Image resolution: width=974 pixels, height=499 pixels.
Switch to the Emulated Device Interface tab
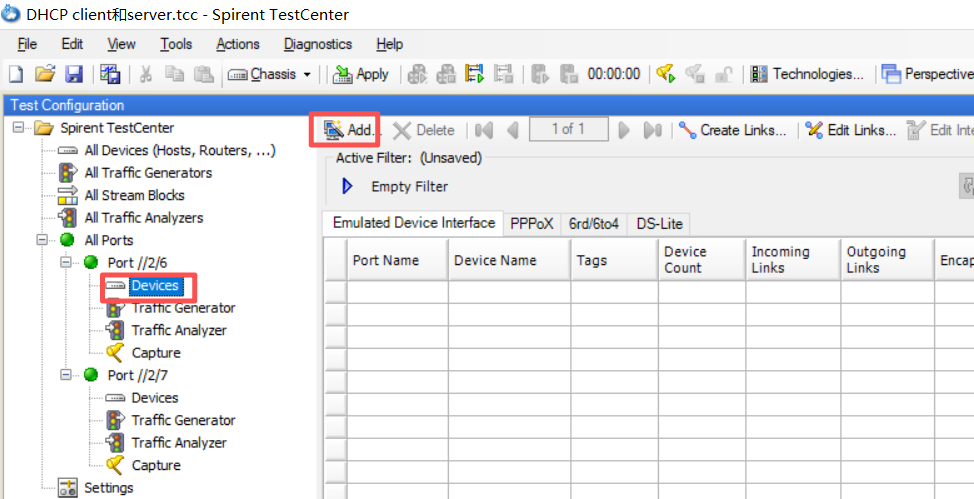pos(414,223)
